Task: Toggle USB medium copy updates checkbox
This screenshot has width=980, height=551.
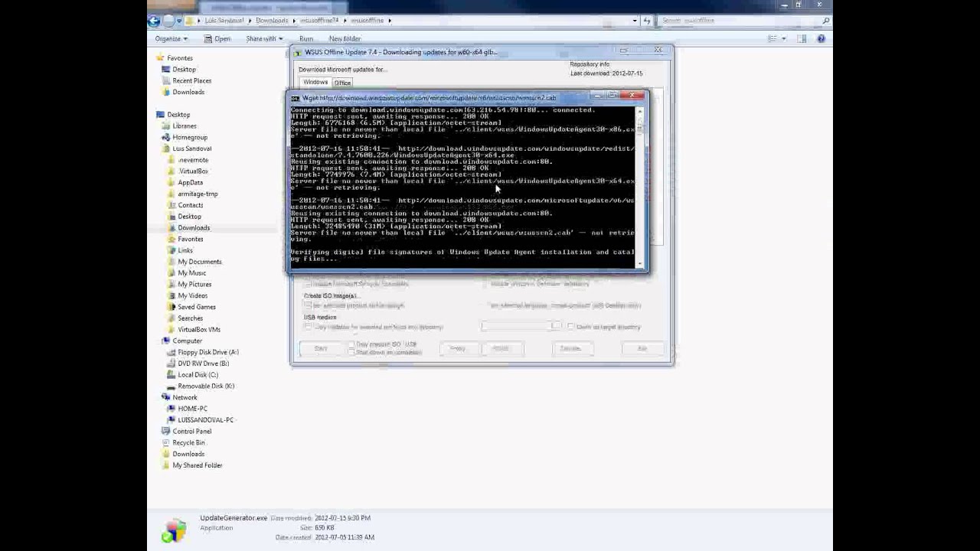Action: point(309,327)
